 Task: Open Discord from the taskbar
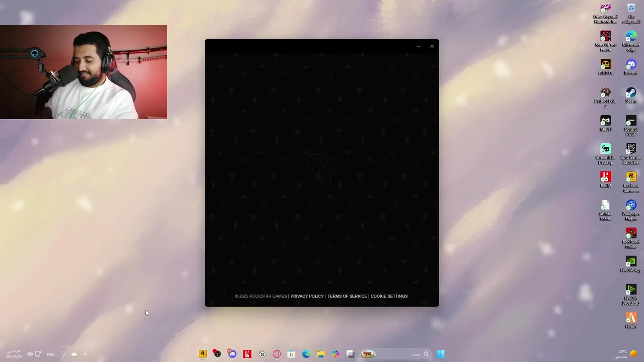click(232, 354)
